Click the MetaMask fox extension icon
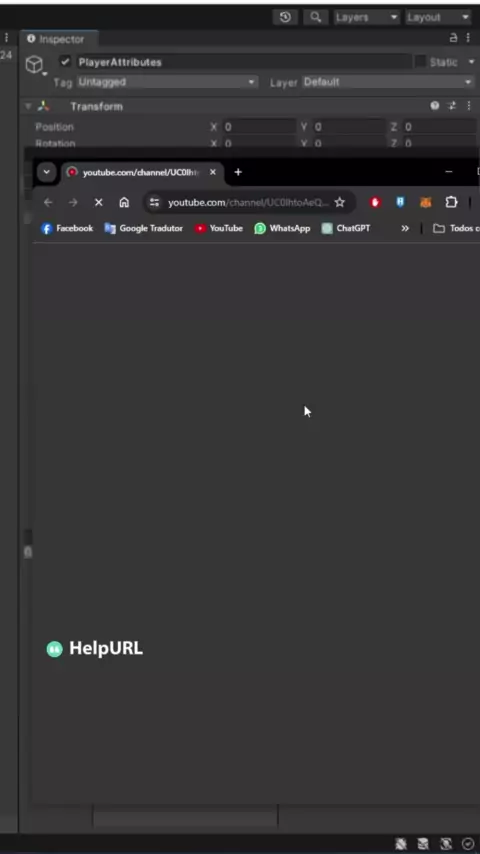The height and width of the screenshot is (854, 480). pyautogui.click(x=426, y=203)
